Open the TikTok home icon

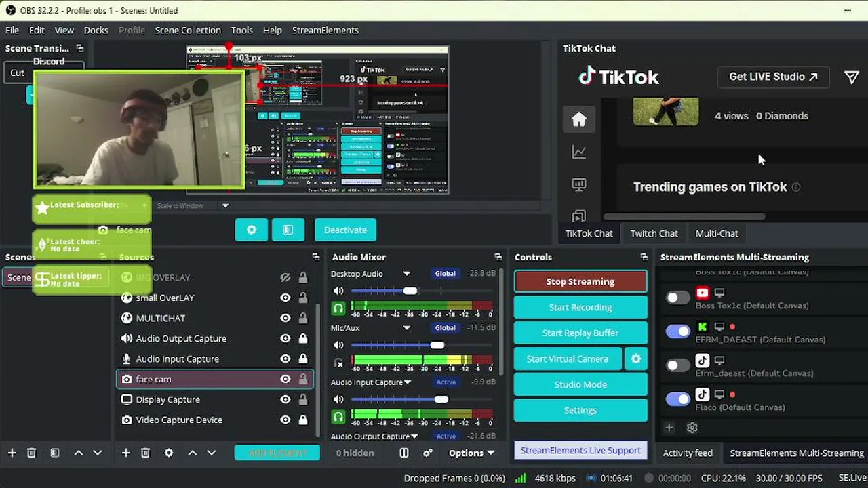(x=578, y=119)
